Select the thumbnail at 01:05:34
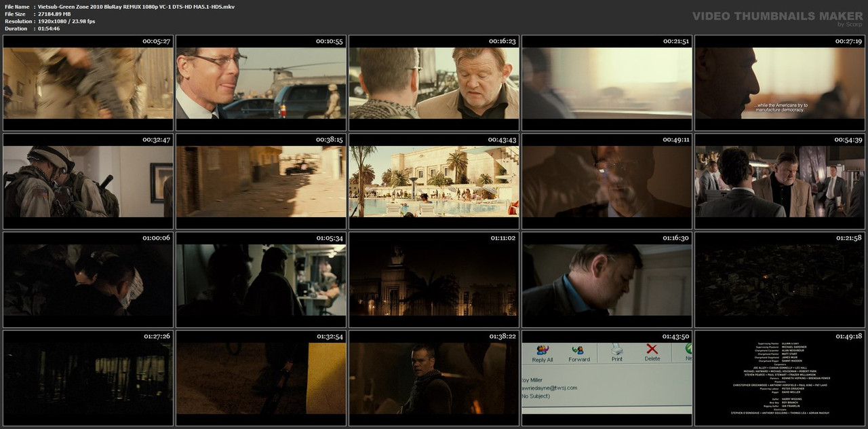 (x=261, y=280)
